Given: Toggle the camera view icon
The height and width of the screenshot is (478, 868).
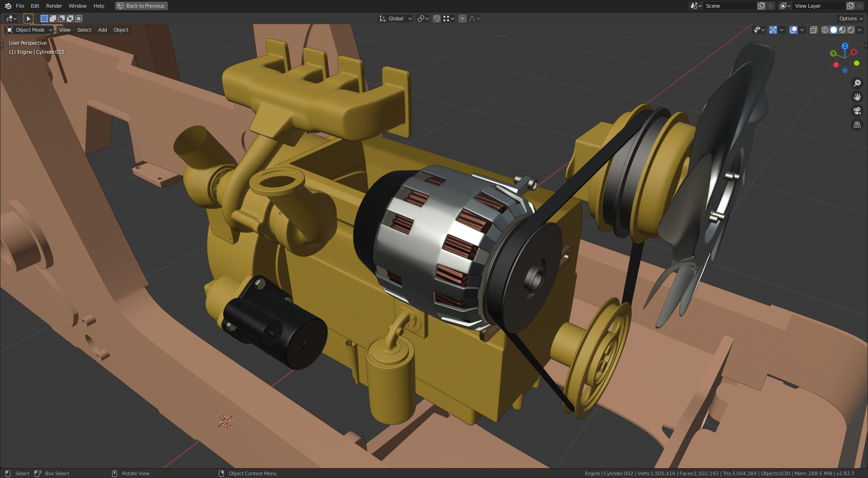Looking at the screenshot, I should click(x=857, y=111).
